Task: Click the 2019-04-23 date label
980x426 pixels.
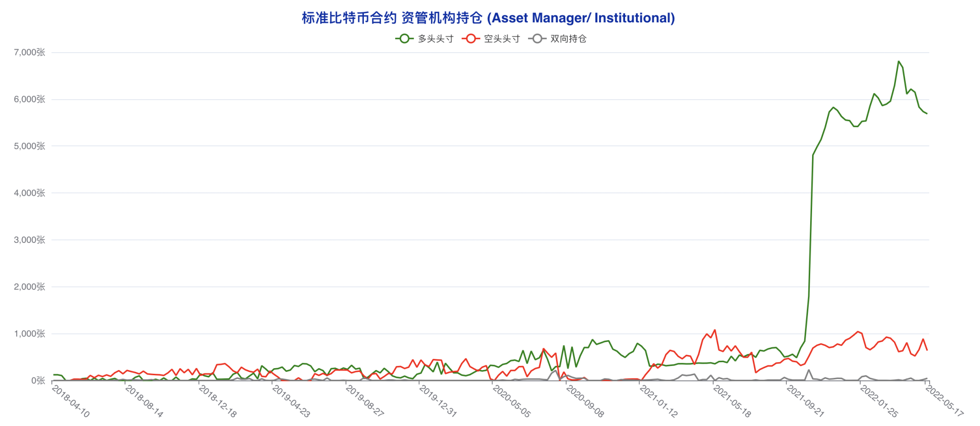Action: [x=291, y=401]
